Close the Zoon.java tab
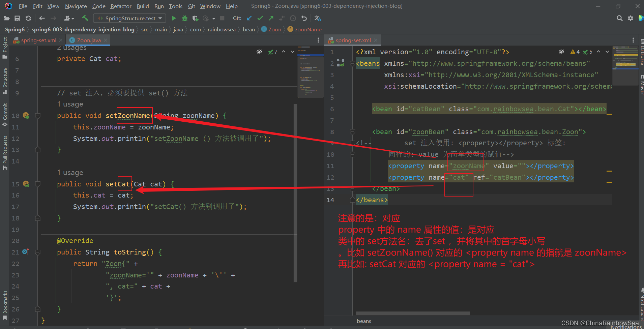644x329 pixels. pyautogui.click(x=106, y=40)
